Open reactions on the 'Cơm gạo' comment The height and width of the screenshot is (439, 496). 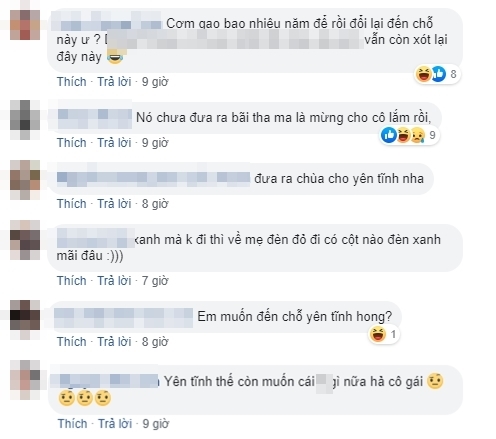437,74
